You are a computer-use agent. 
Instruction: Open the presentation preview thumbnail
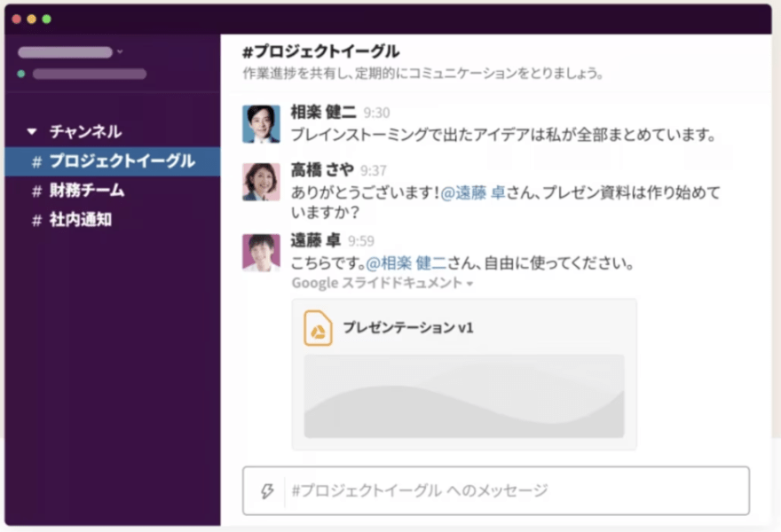(463, 396)
